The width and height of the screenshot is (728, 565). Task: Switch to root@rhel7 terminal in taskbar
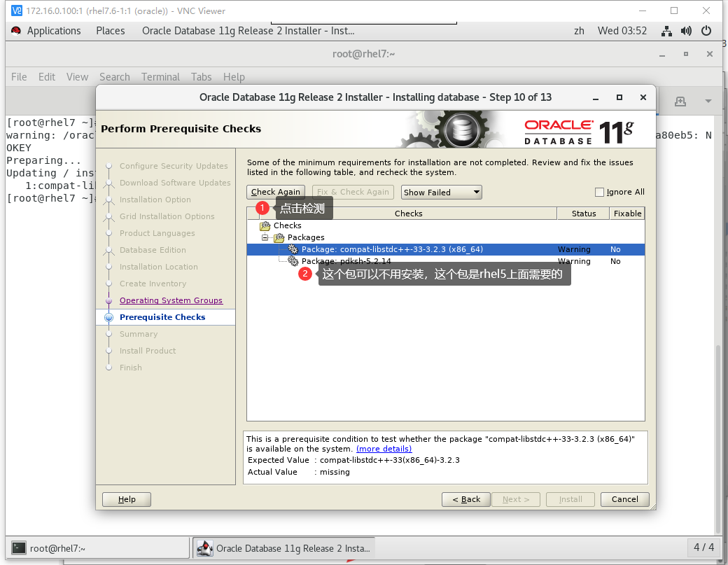[x=99, y=548]
